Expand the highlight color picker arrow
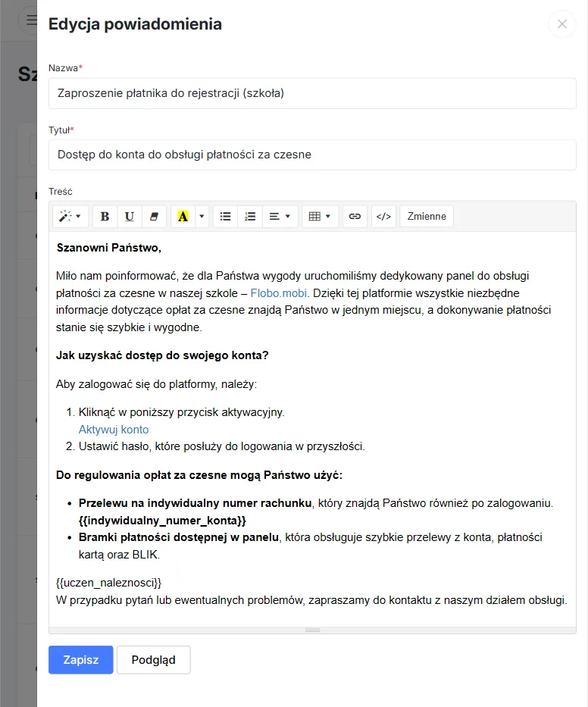Screen dimensions: 588x707 click(202, 216)
